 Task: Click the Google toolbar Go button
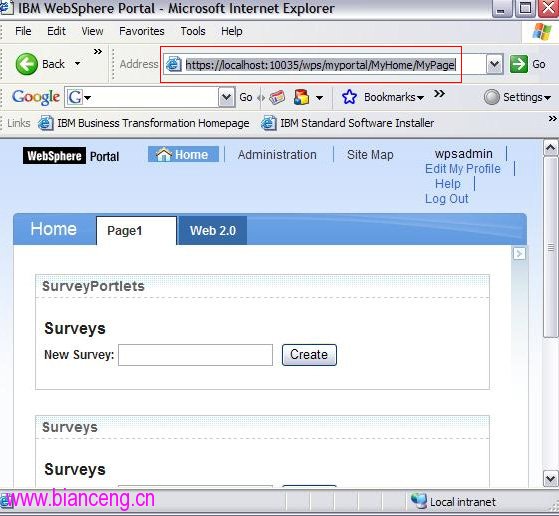(246, 97)
